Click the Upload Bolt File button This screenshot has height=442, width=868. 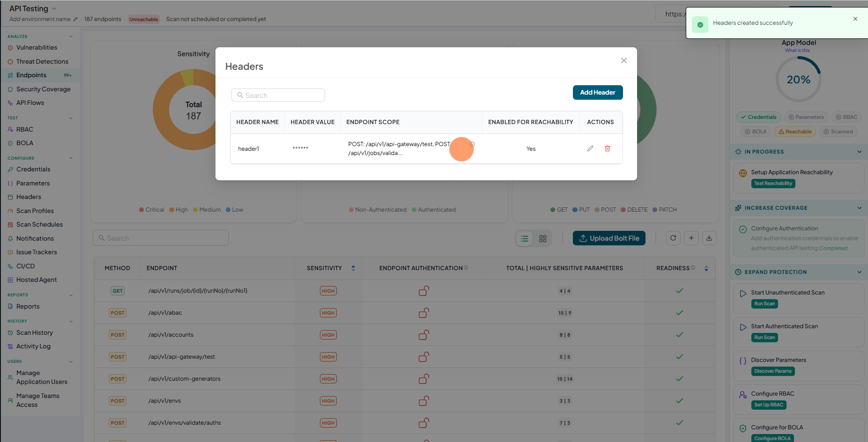pos(609,238)
